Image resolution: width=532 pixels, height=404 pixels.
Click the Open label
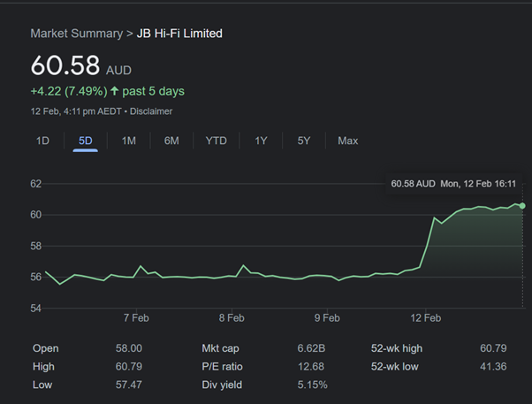coord(45,348)
